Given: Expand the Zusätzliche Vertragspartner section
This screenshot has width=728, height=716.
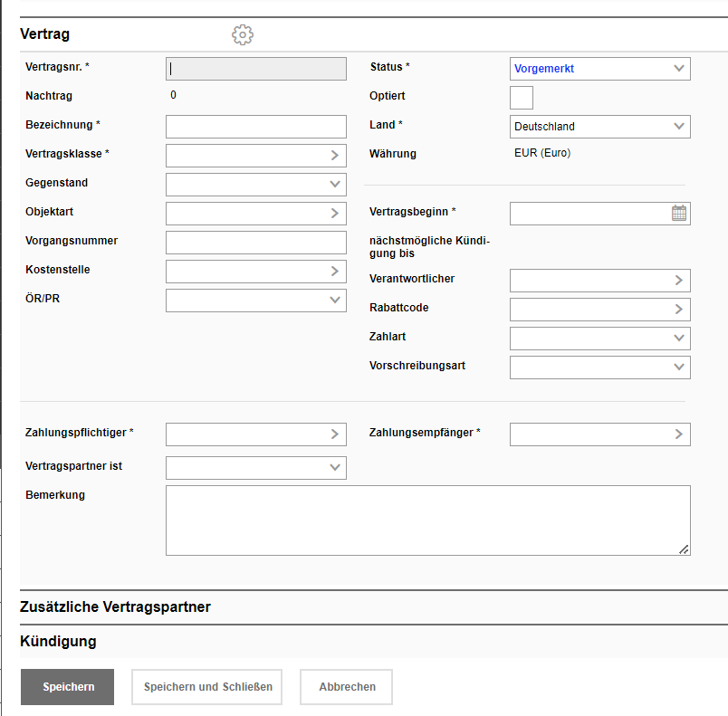Looking at the screenshot, I should (115, 606).
